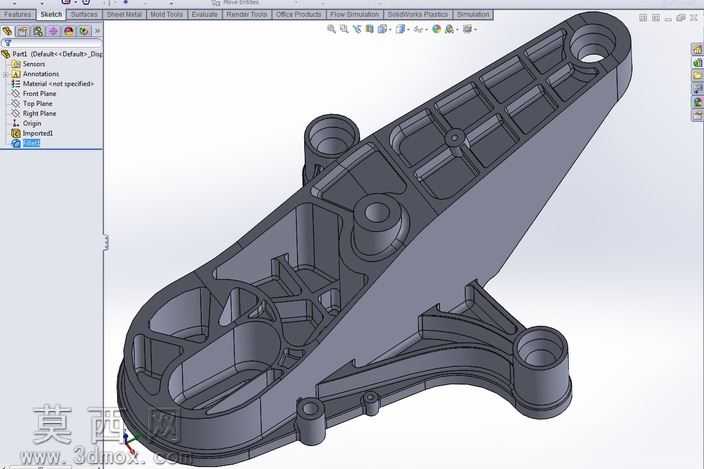The width and height of the screenshot is (704, 469).
Task: Open the Custom Properties task pane tab
Action: point(697,116)
